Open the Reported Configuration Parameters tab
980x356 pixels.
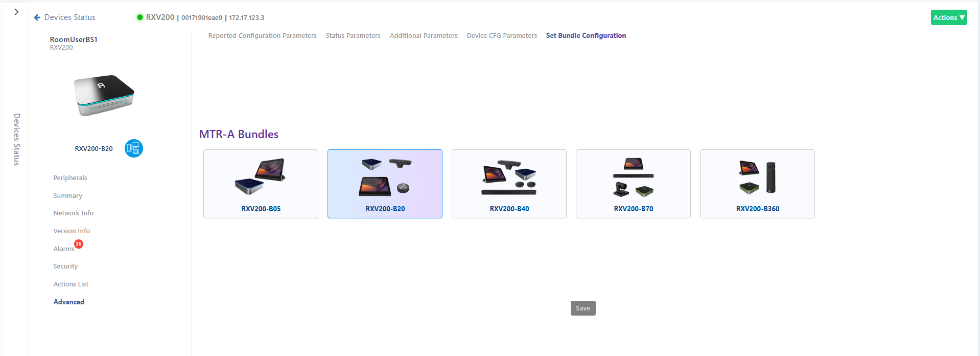tap(262, 36)
